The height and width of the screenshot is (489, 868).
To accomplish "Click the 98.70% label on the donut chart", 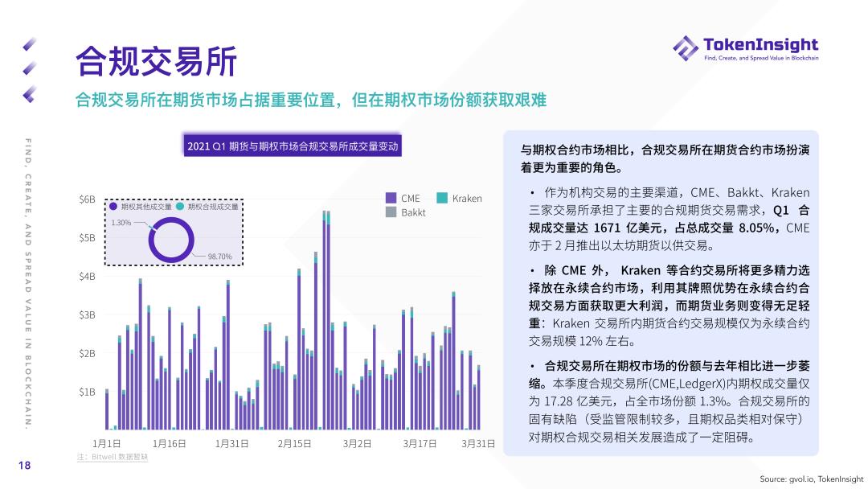I will pos(219,254).
